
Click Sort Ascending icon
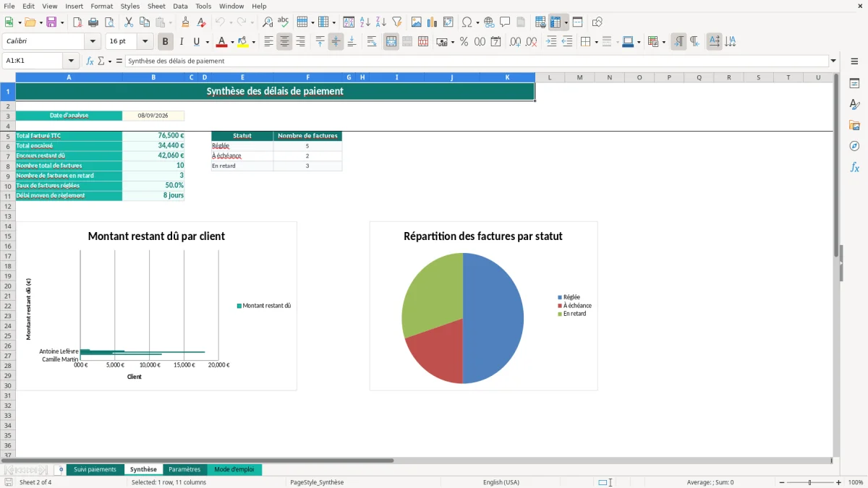(x=365, y=22)
